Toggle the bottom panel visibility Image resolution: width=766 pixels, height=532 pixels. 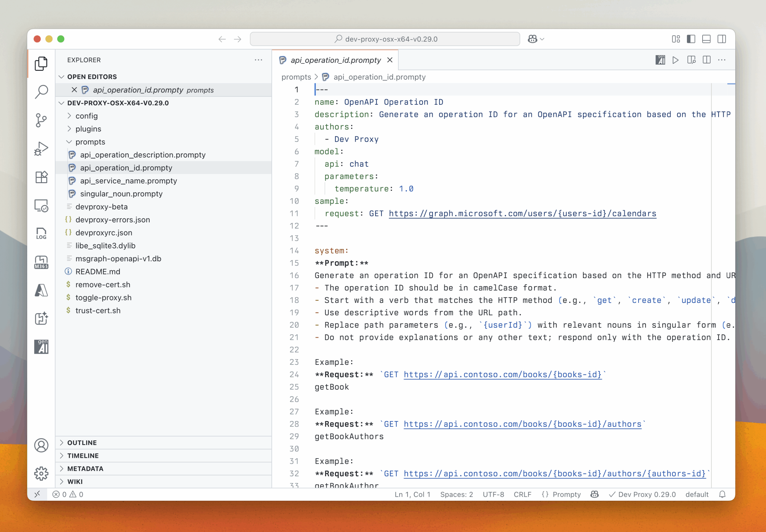point(706,39)
